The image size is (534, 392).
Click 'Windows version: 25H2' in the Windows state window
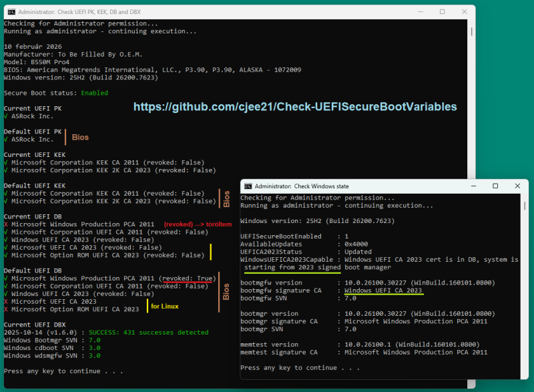[x=318, y=221]
